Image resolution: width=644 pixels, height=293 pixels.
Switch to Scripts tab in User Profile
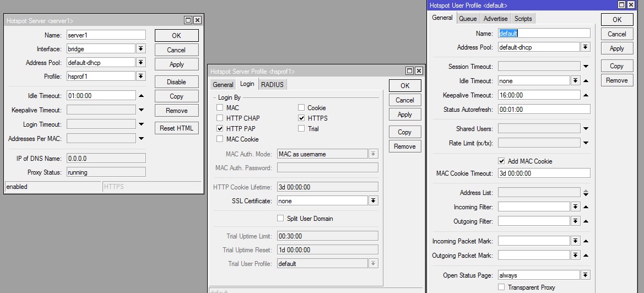(x=523, y=19)
